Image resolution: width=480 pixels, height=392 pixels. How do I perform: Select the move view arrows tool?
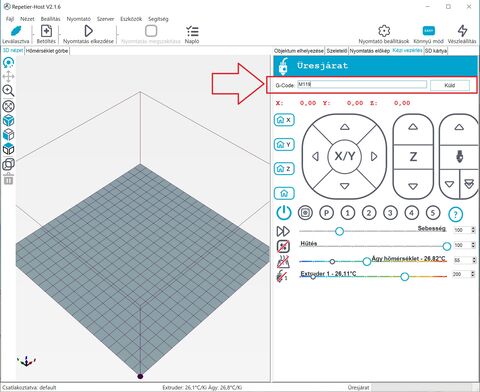pyautogui.click(x=8, y=77)
